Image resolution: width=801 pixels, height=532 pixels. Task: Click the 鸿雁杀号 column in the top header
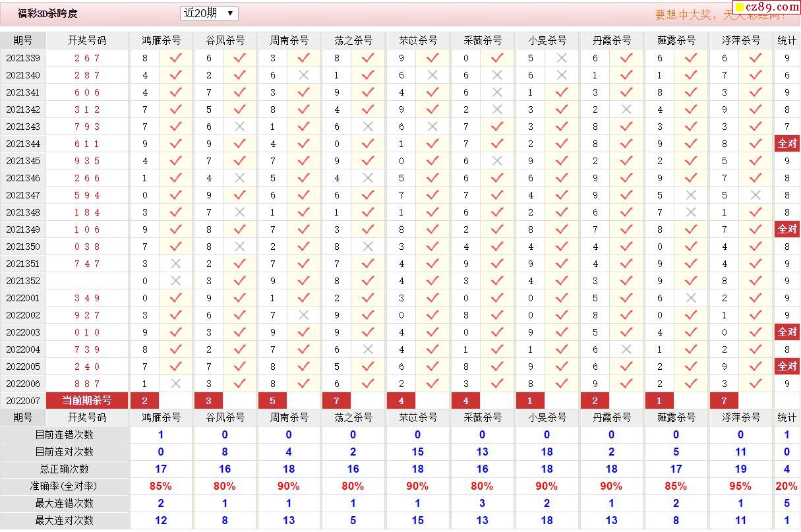[x=162, y=40]
